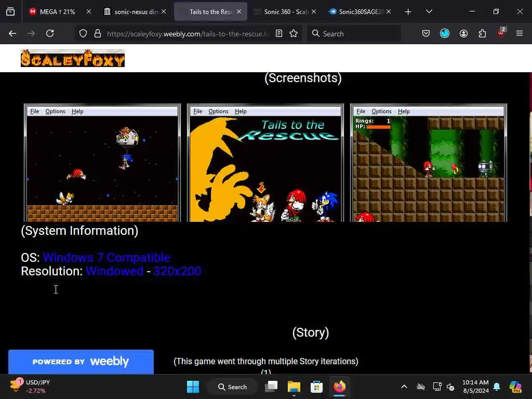Close the MEGA tab

point(88,12)
